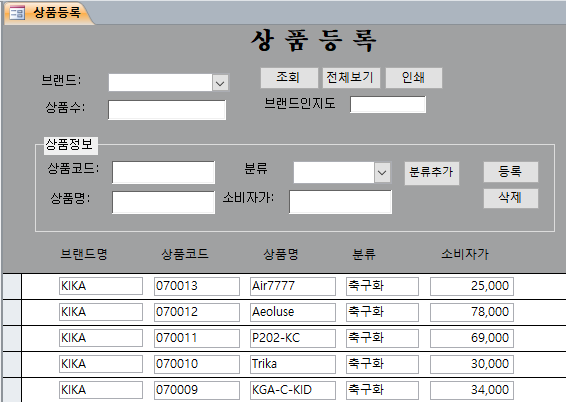Image resolution: width=566 pixels, height=402 pixels.
Task: Select record selector for row 070009
Action: pos(12,390)
